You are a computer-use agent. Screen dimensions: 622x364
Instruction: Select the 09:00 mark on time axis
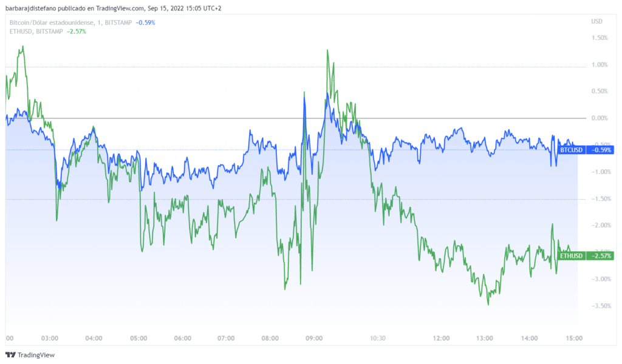tap(315, 338)
